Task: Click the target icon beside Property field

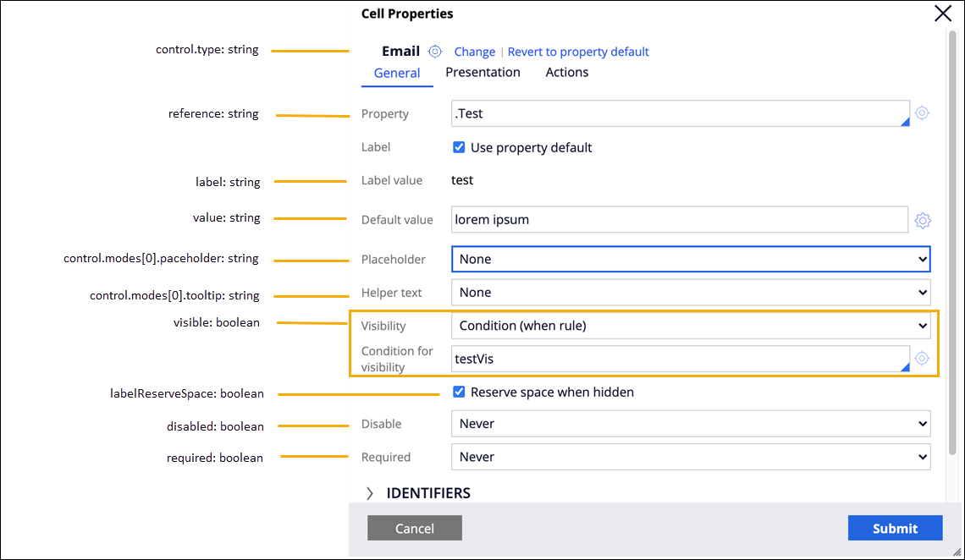Action: click(x=922, y=113)
